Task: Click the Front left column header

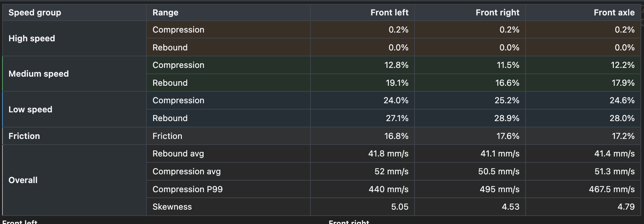Action: pyautogui.click(x=362, y=13)
